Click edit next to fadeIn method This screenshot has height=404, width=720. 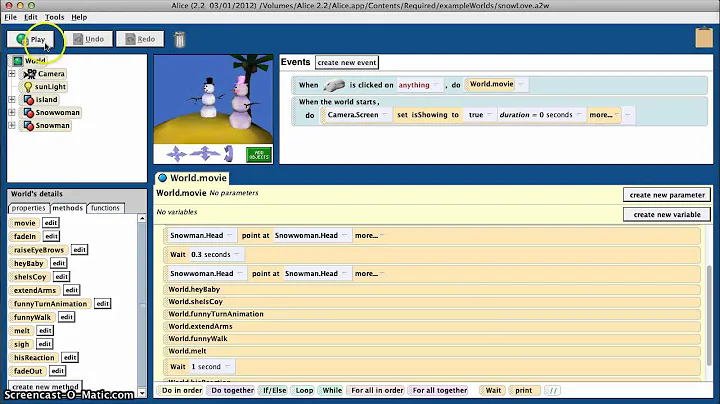tap(51, 236)
